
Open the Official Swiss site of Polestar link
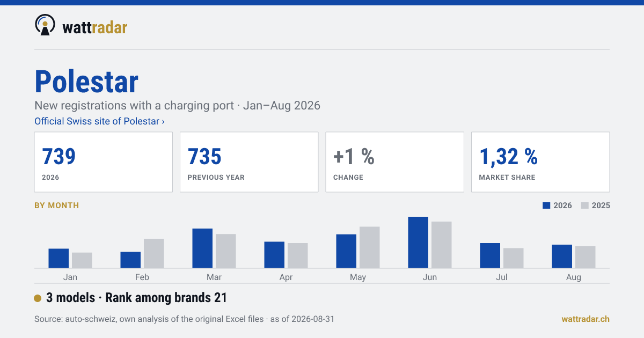pyautogui.click(x=99, y=121)
